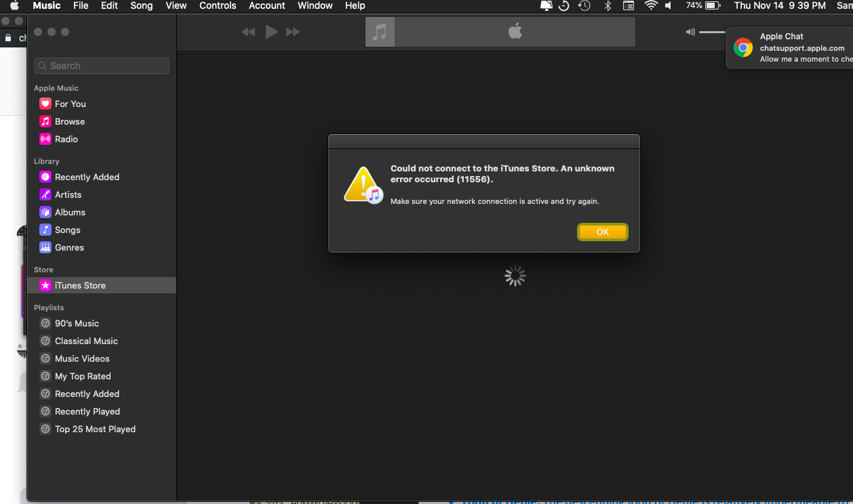Screen dimensions: 853x504
Task: Select the Albums icon in sidebar
Action: (45, 212)
